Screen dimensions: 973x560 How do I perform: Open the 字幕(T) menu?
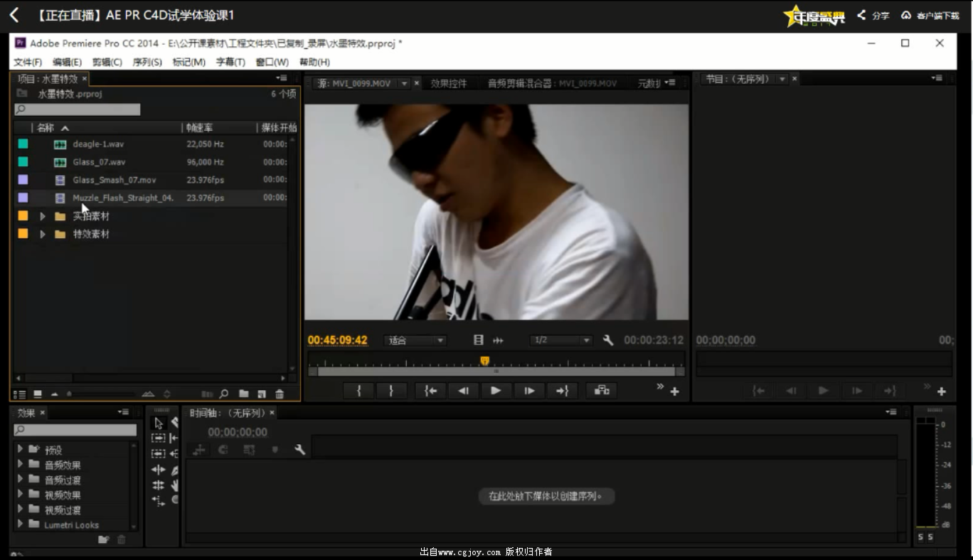pos(230,62)
